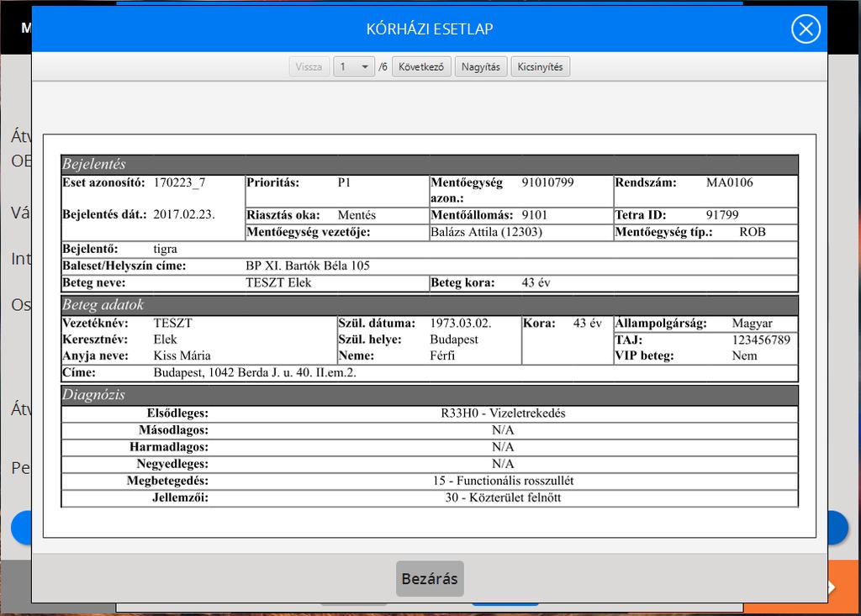
Task: Select reporter value tigra
Action: coord(166,250)
